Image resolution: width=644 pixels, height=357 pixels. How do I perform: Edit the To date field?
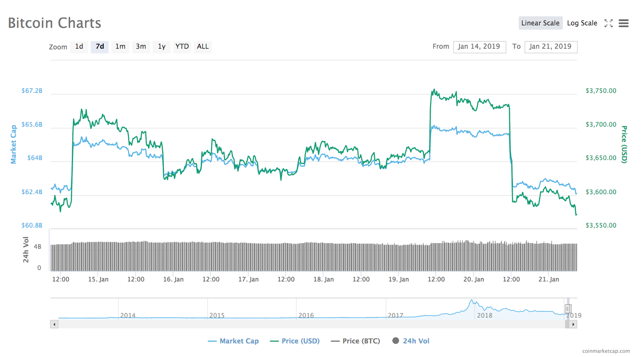551,47
